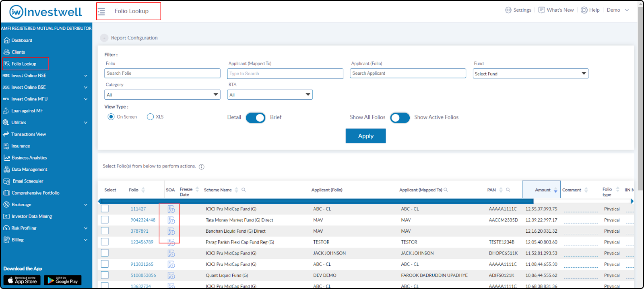
Task: Open Loan against MF in sidebar
Action: point(27,111)
